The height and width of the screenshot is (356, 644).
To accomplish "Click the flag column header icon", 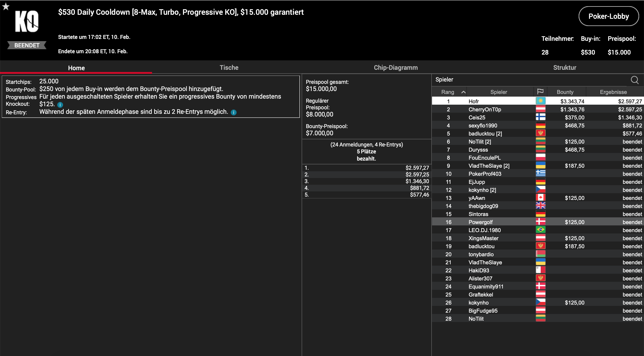I will 540,92.
